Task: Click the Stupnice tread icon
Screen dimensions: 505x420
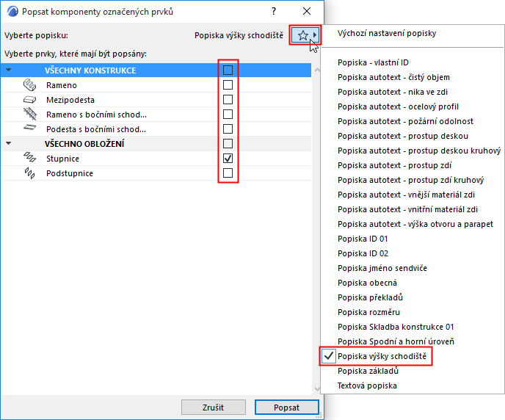Action: pyautogui.click(x=30, y=159)
